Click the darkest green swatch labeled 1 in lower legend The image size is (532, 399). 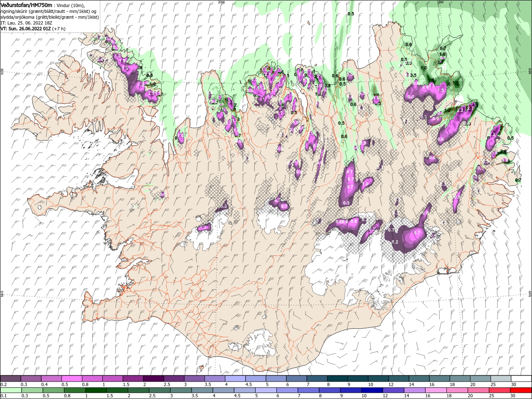(96, 390)
